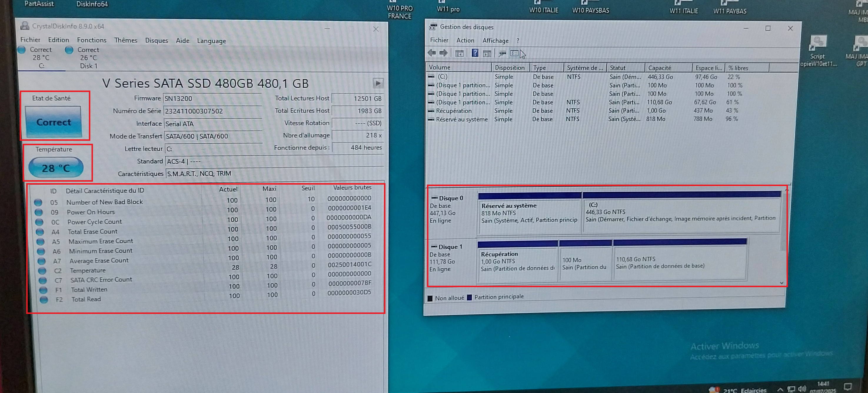
Task: Open the Action menu in disk management
Action: pyautogui.click(x=465, y=40)
